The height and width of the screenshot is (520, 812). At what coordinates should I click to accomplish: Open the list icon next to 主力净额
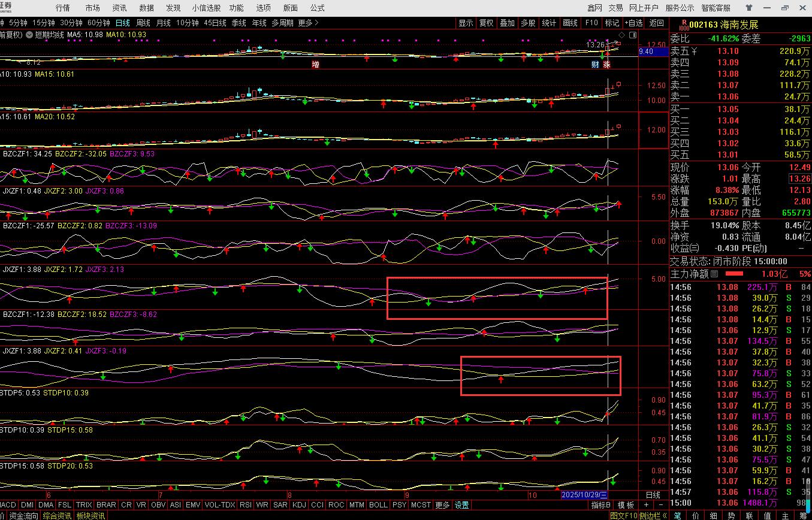714,274
